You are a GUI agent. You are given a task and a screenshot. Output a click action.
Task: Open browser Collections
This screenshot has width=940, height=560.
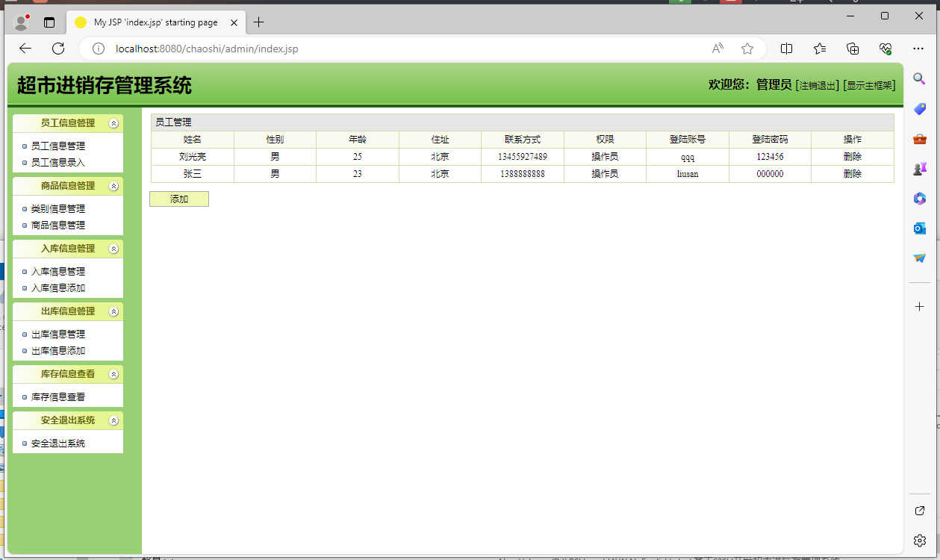coord(853,49)
